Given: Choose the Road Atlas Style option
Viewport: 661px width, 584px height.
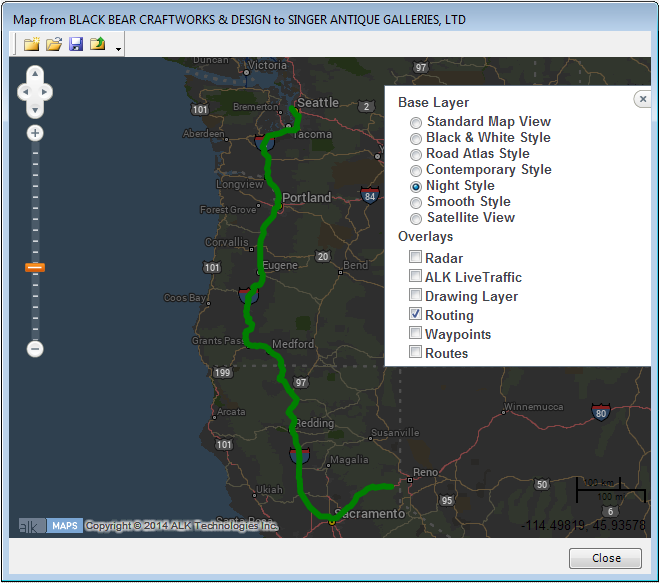Looking at the screenshot, I should 416,154.
